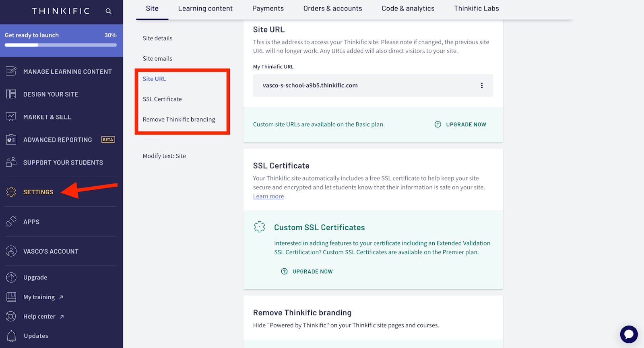
Task: Select SSL Certificate in the submenu
Action: (x=162, y=99)
